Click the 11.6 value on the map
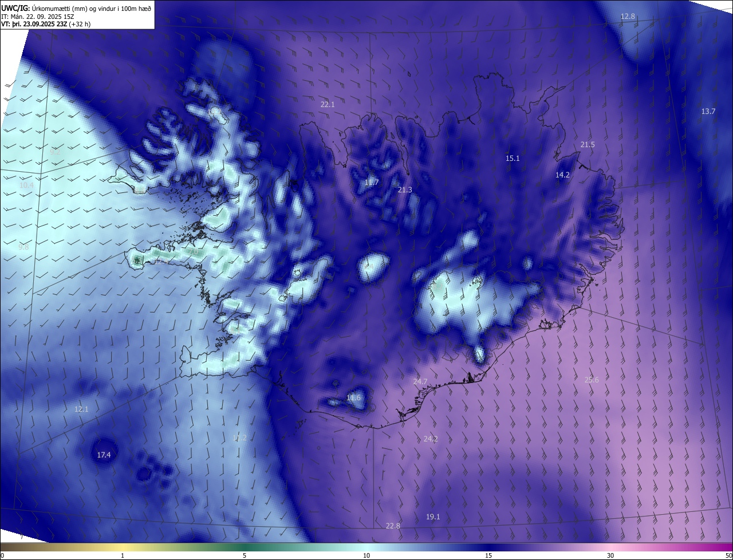733x560 pixels. 354,398
